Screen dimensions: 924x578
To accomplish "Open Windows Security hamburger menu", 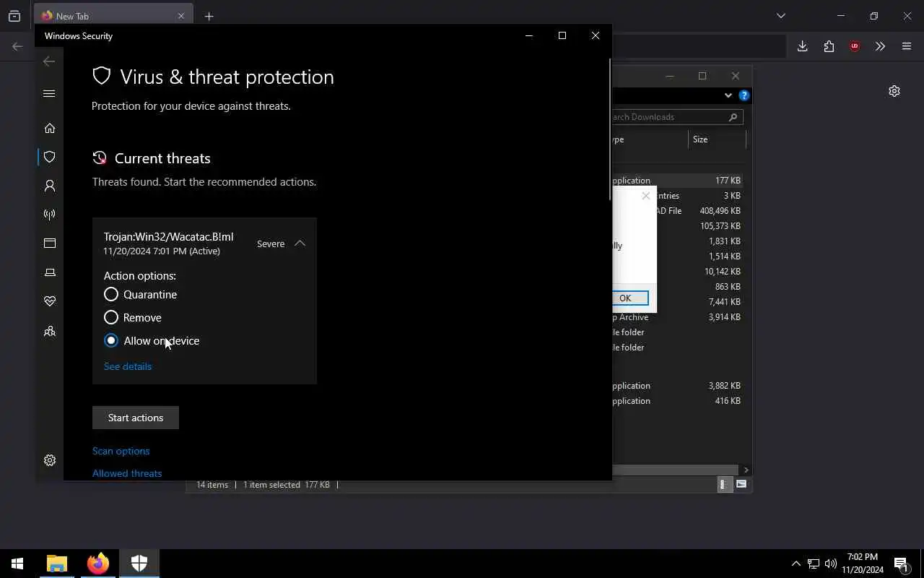I will (x=49, y=94).
